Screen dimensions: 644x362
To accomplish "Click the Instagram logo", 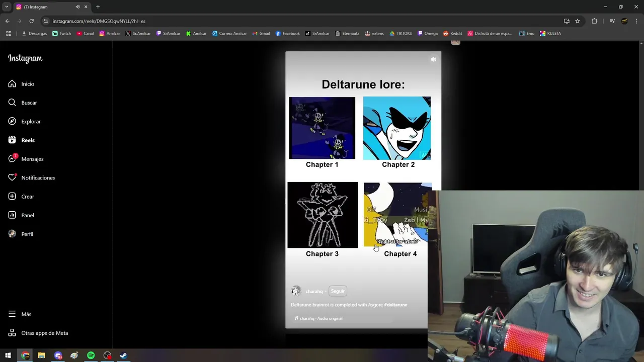I will (25, 58).
